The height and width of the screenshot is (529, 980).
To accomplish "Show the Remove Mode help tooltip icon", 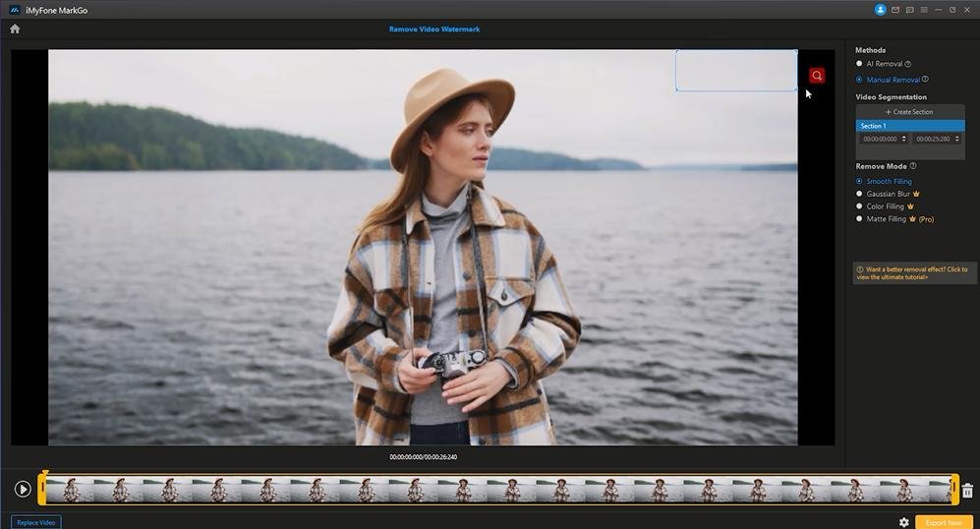I will pos(913,166).
